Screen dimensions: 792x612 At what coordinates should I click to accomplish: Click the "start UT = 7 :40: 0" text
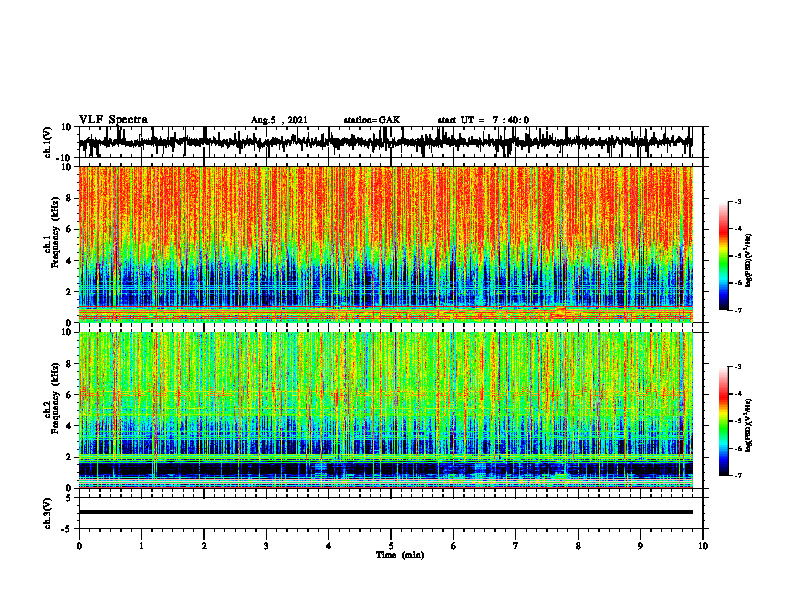(x=483, y=120)
